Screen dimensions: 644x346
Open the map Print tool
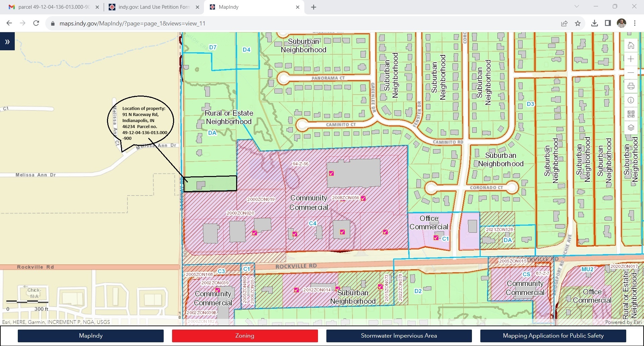(x=631, y=86)
